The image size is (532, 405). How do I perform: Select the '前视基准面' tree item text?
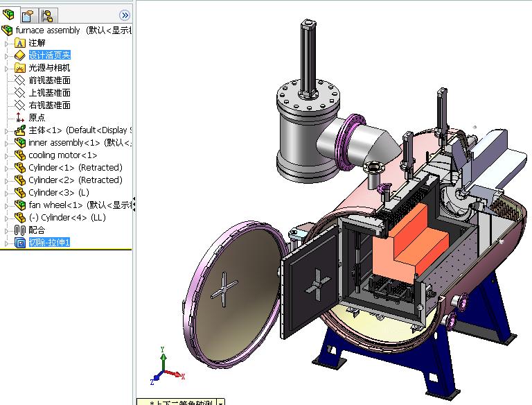(x=50, y=80)
